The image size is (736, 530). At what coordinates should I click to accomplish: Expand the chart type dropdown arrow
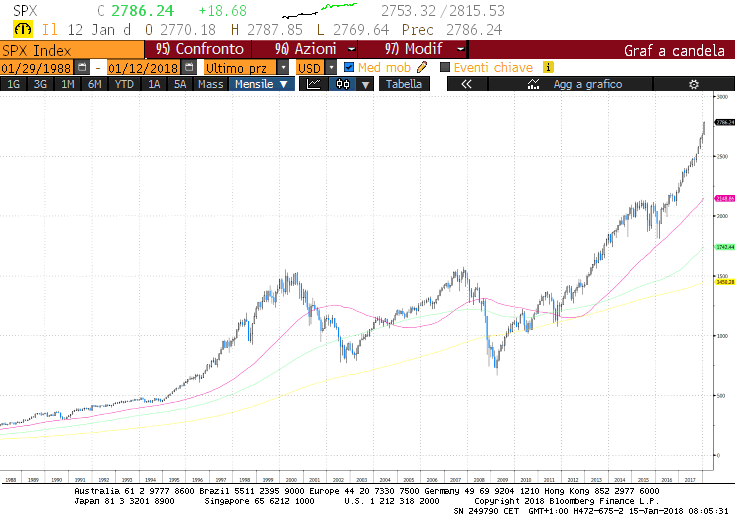[365, 84]
